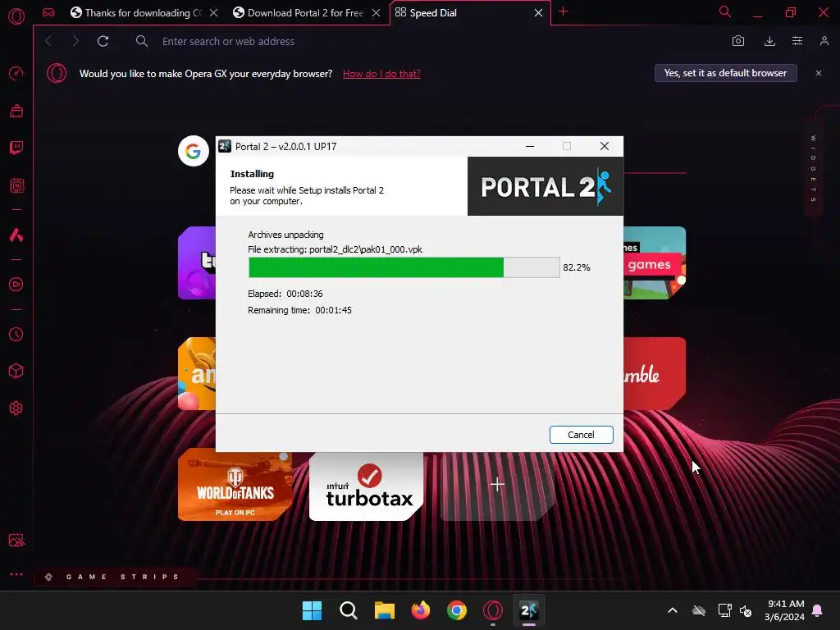This screenshot has height=630, width=840.
Task: Launch Google Chrome from taskbar
Action: tap(457, 610)
